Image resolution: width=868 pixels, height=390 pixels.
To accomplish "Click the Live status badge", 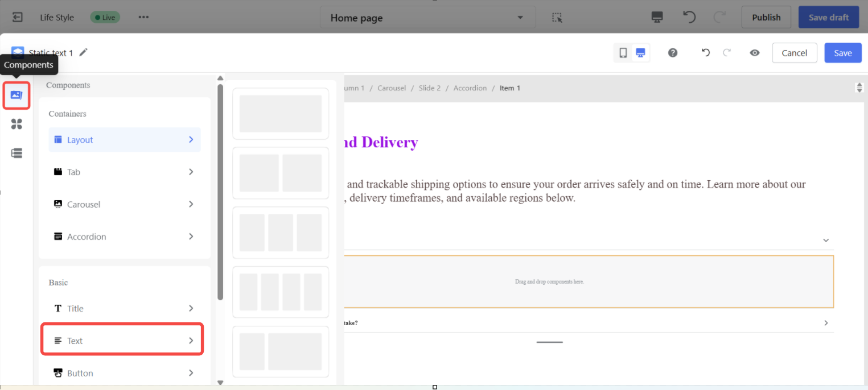I will (105, 18).
